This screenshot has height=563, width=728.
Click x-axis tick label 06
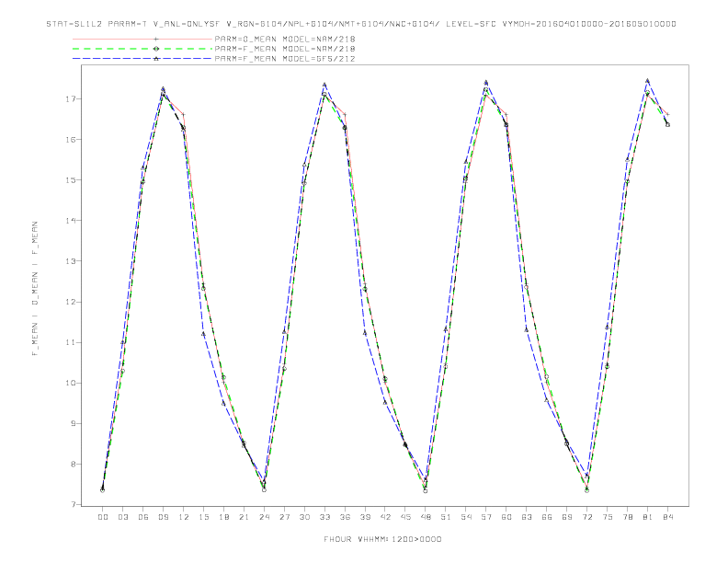[143, 517]
